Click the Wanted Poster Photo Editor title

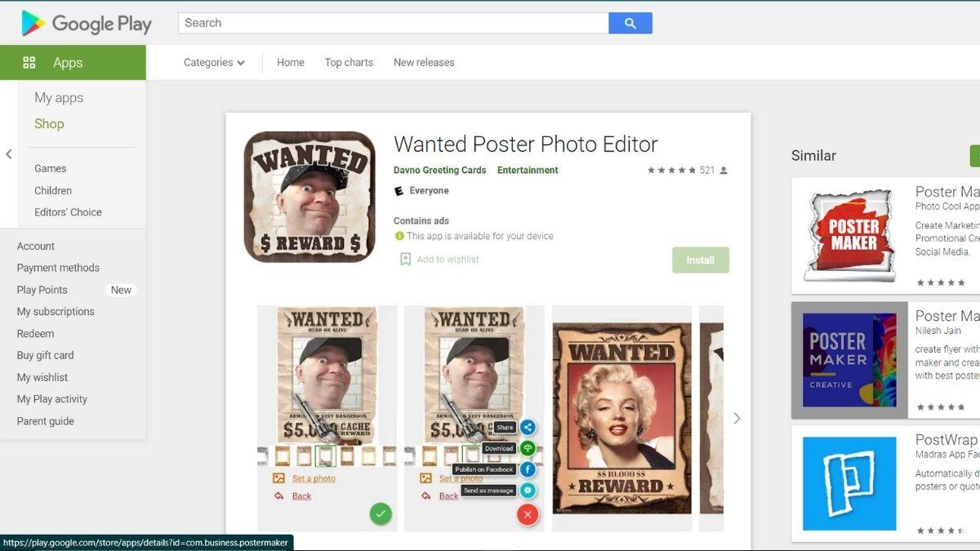coord(526,144)
